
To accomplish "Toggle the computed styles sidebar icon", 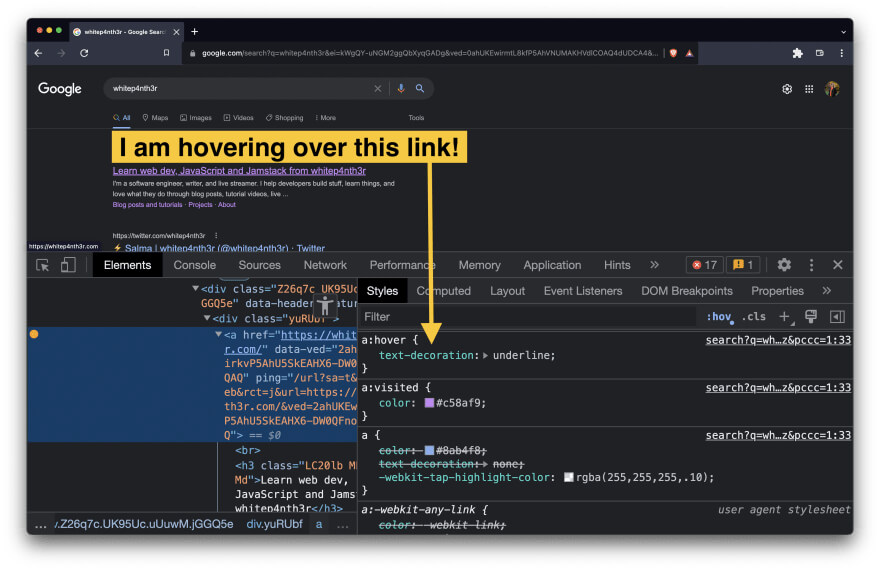I will click(837, 316).
